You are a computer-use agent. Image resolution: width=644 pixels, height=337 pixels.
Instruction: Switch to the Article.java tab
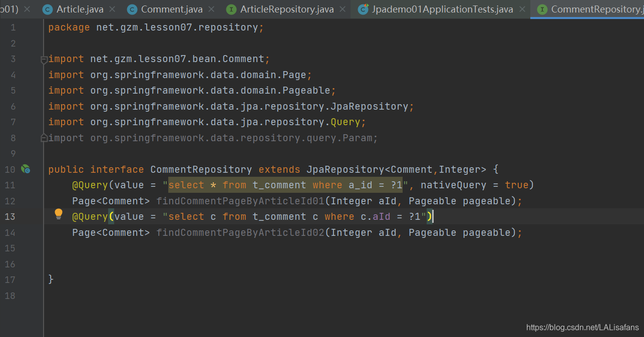point(79,9)
